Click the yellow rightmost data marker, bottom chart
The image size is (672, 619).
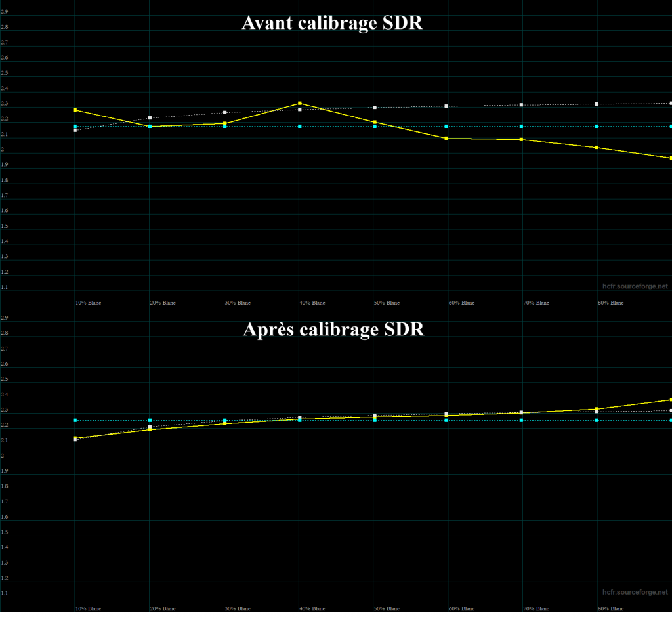pos(669,398)
